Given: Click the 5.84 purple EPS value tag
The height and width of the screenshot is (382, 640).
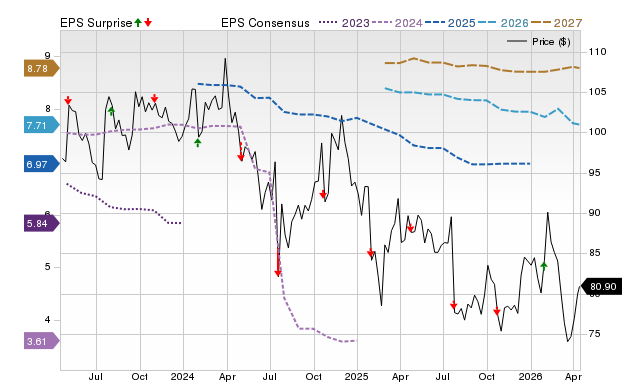Looking at the screenshot, I should pyautogui.click(x=41, y=223).
